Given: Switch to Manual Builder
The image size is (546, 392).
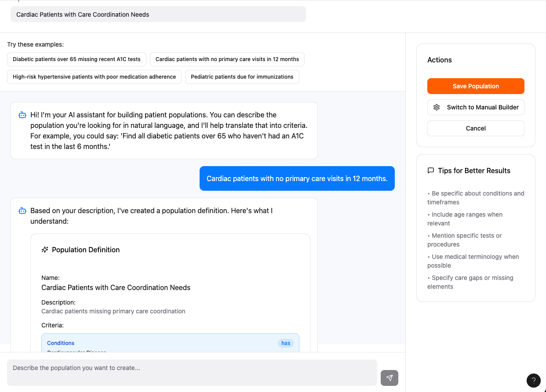Looking at the screenshot, I should pyautogui.click(x=476, y=107).
